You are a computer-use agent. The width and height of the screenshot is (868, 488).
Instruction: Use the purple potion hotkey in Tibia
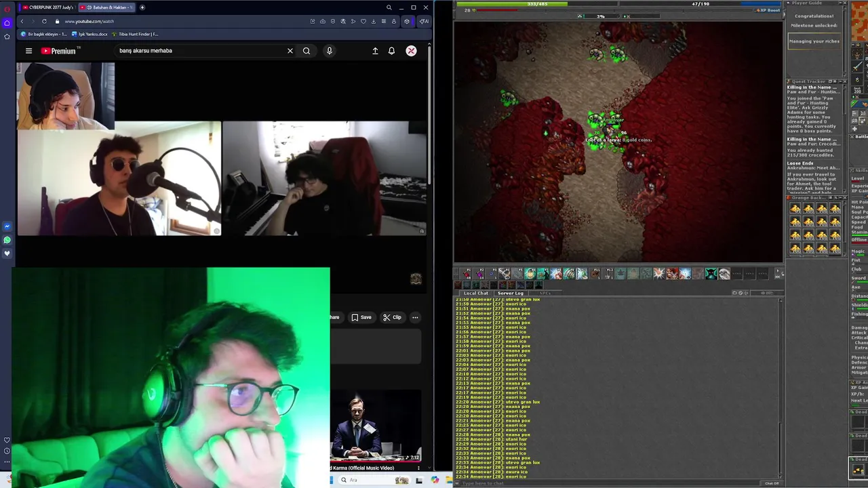[x=480, y=274]
